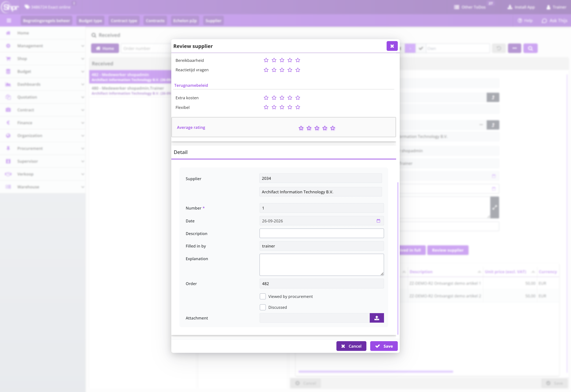Close the Review supplier dialog
Viewport: 571px width, 392px height.
pyautogui.click(x=392, y=46)
